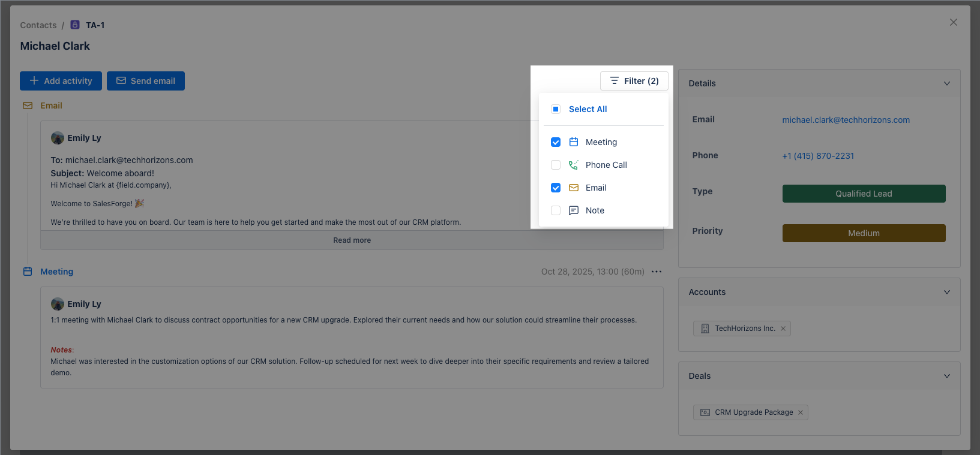This screenshot has height=455, width=980.
Task: Click the Meeting calendar icon in timeline
Action: coord(28,272)
